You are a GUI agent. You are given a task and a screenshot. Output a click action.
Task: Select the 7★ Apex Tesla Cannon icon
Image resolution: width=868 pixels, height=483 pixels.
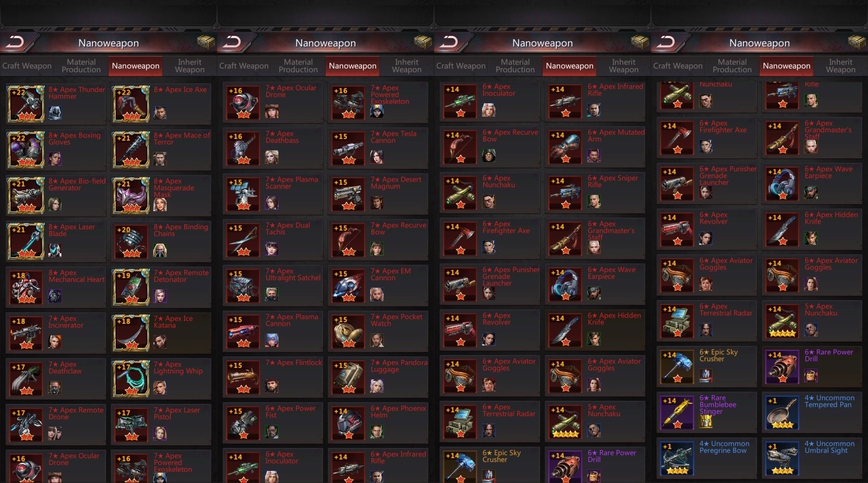[x=348, y=149]
